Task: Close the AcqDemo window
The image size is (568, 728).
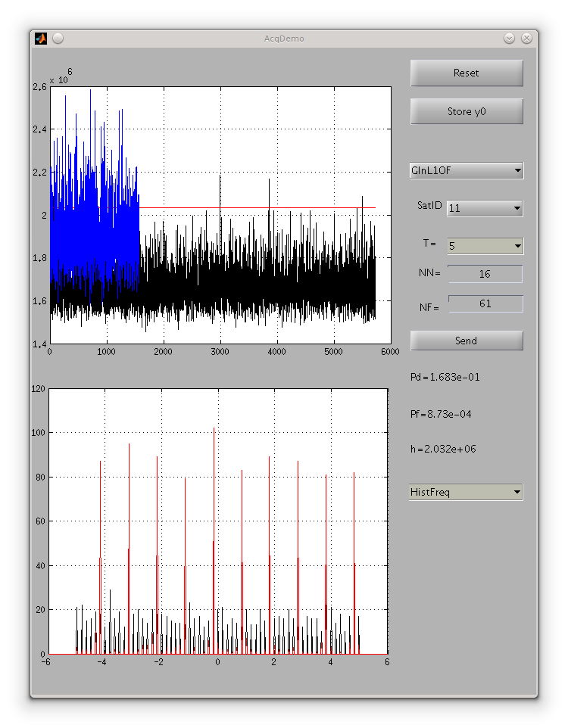Action: (526, 39)
